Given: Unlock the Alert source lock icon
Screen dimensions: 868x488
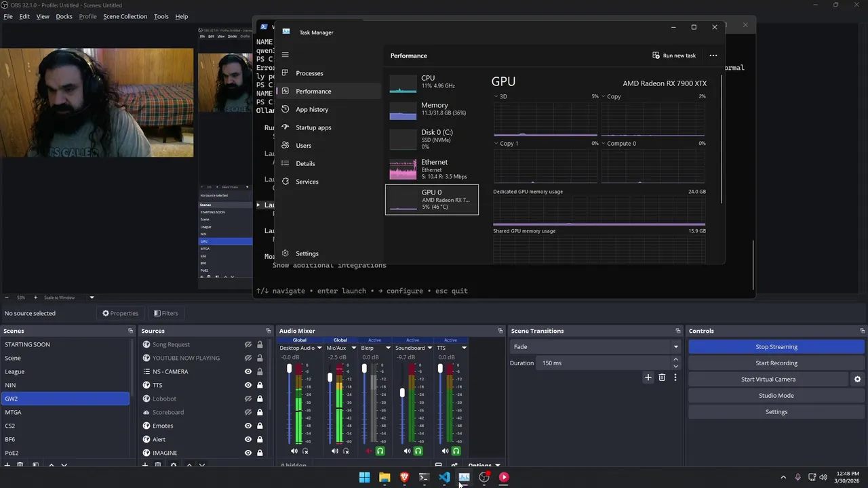Looking at the screenshot, I should coord(260,439).
